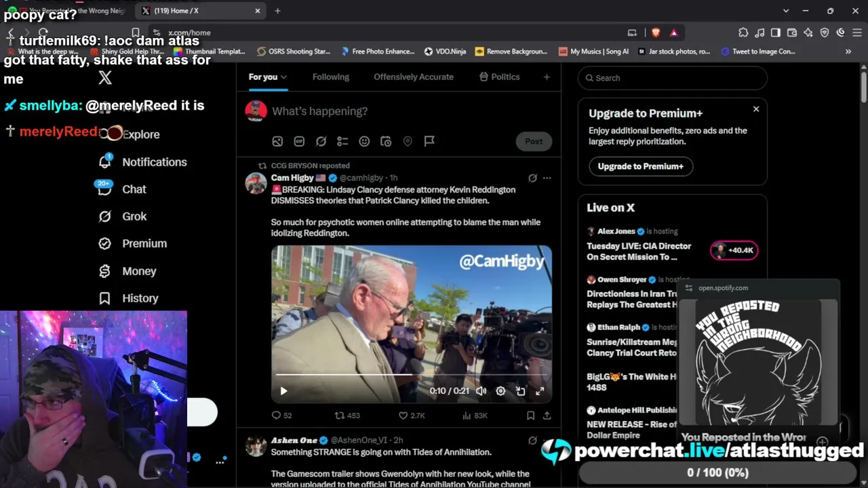Repost the tweet with 453 reposts
Viewport: 868px width, 488px height.
point(347,415)
